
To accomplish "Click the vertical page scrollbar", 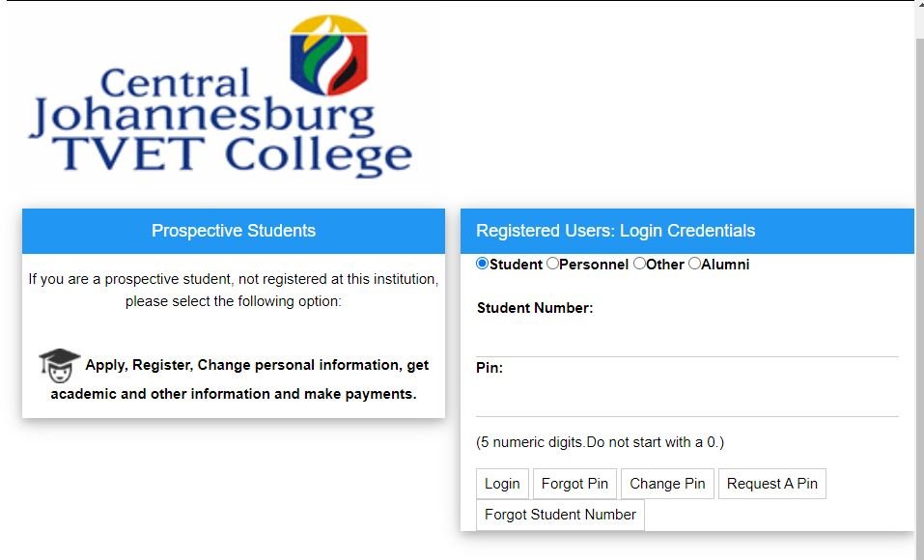I will point(919,290).
